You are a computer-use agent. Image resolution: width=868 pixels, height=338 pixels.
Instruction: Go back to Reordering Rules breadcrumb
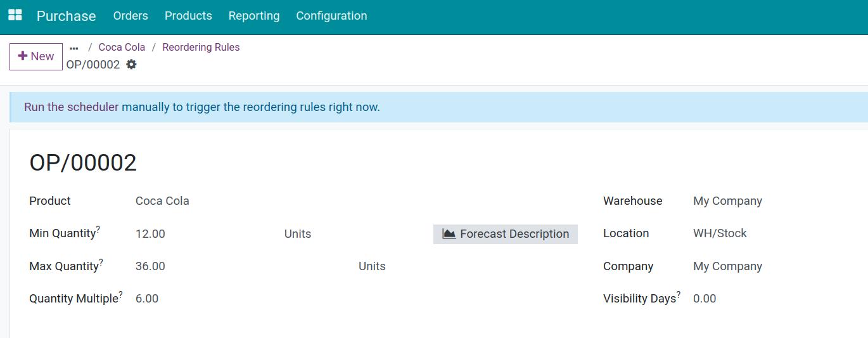pyautogui.click(x=201, y=47)
